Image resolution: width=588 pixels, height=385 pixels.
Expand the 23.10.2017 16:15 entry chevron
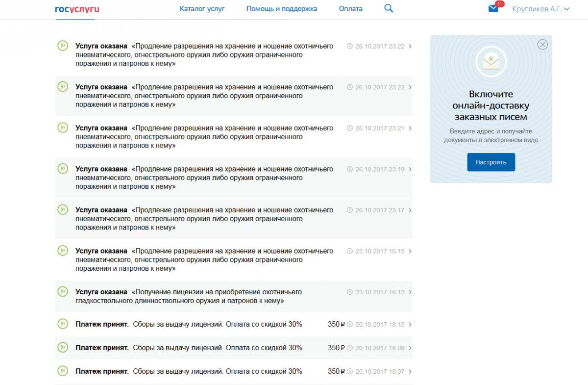coord(410,252)
